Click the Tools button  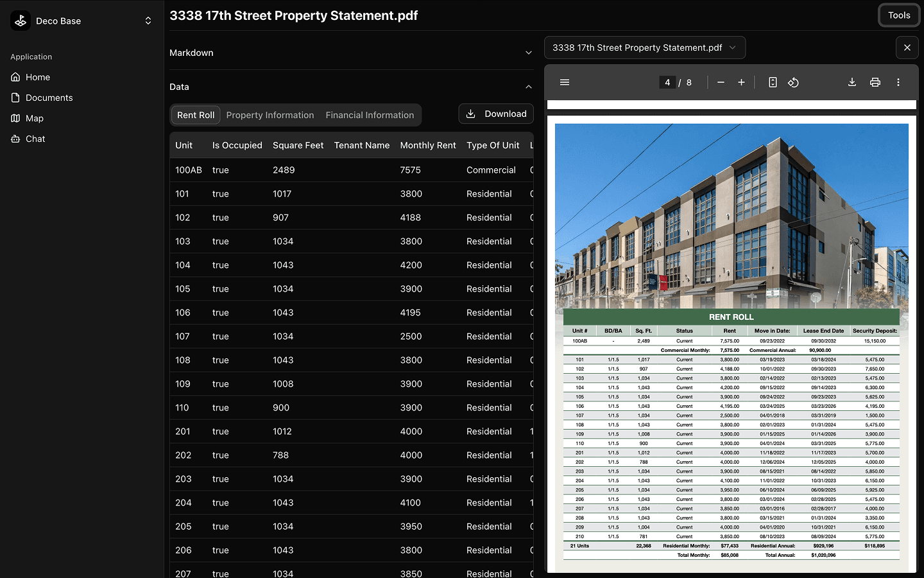[x=899, y=15]
